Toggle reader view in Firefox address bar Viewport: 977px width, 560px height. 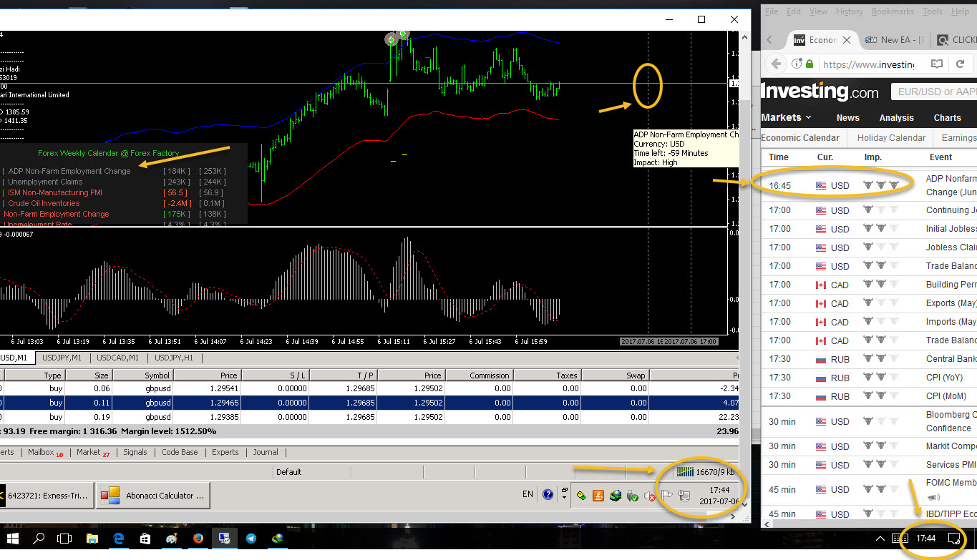coord(937,64)
